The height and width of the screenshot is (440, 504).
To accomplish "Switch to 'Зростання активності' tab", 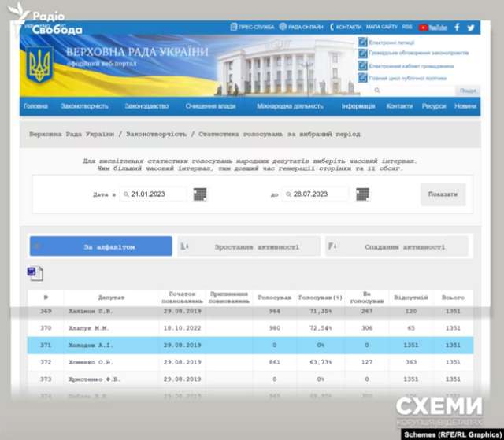I will (x=248, y=246).
